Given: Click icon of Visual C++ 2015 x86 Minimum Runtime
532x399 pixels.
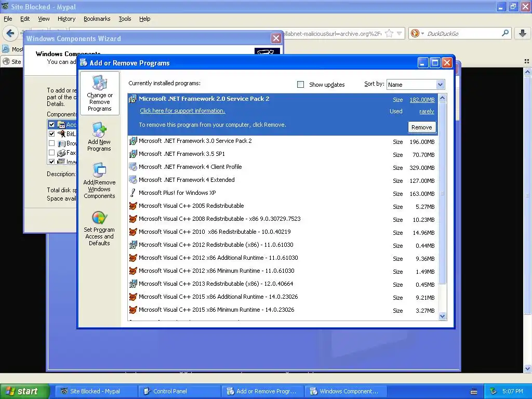Looking at the screenshot, I should coord(132,310).
